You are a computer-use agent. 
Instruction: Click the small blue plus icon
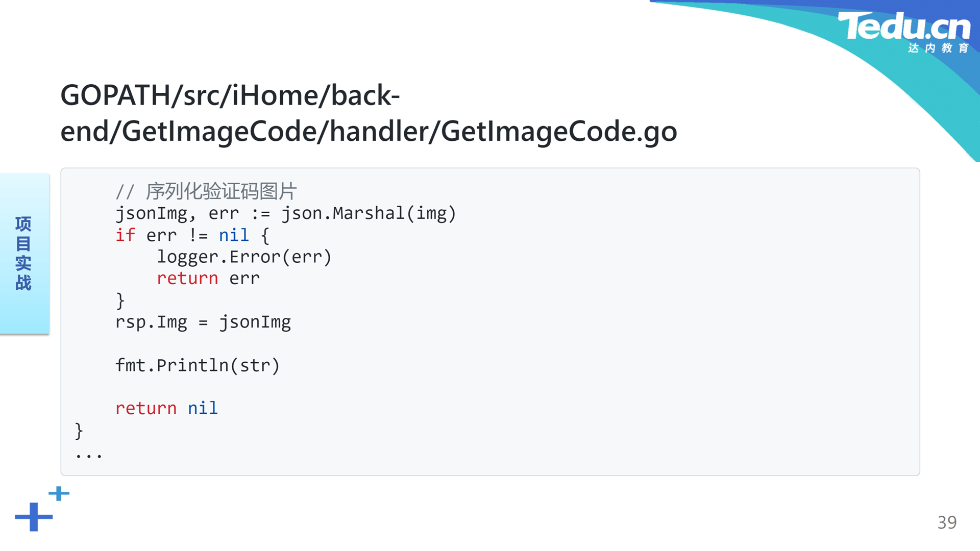pos(59,493)
